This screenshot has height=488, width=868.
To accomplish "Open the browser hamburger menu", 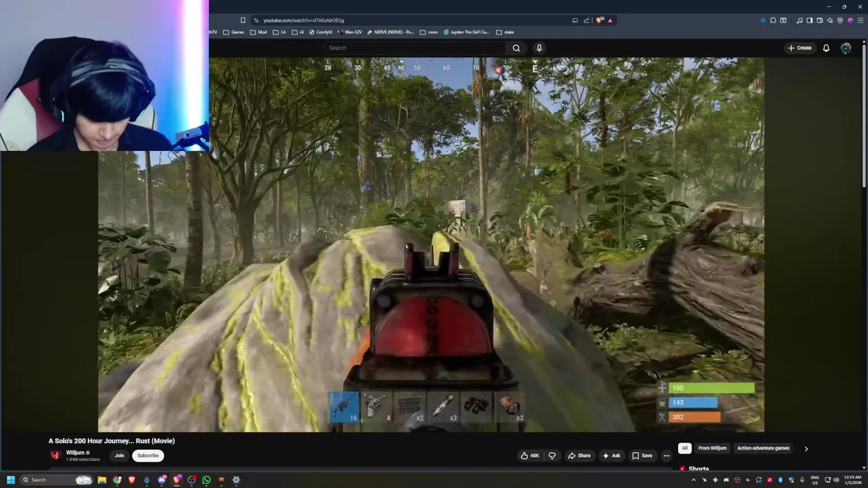I will pos(861,20).
